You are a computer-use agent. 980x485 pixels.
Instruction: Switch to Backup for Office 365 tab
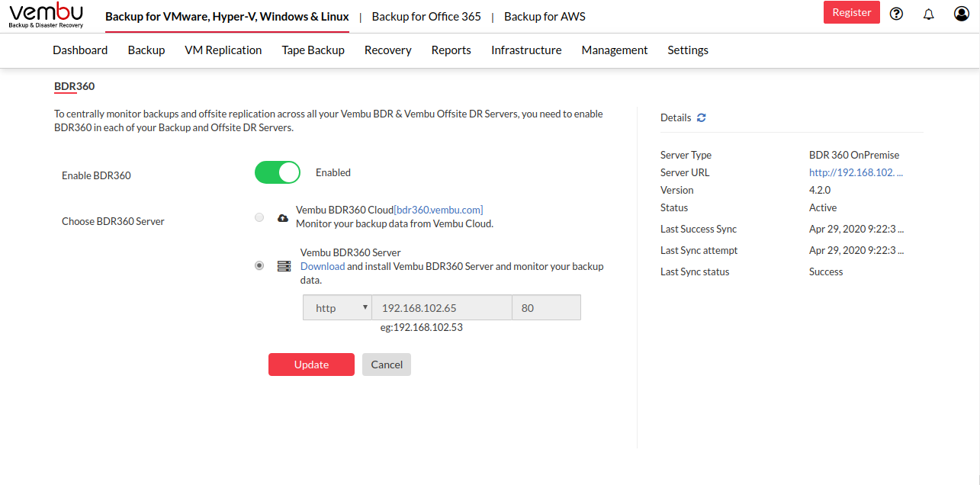[x=426, y=17]
